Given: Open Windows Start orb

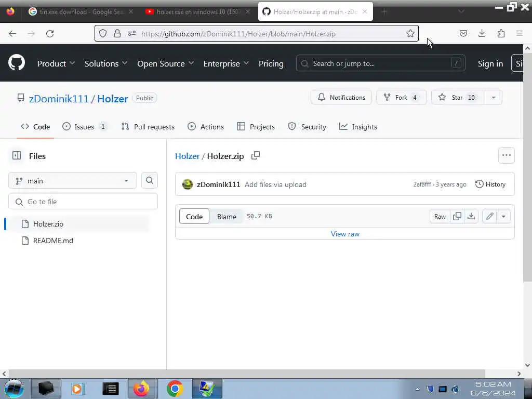Looking at the screenshot, I should pos(14,389).
